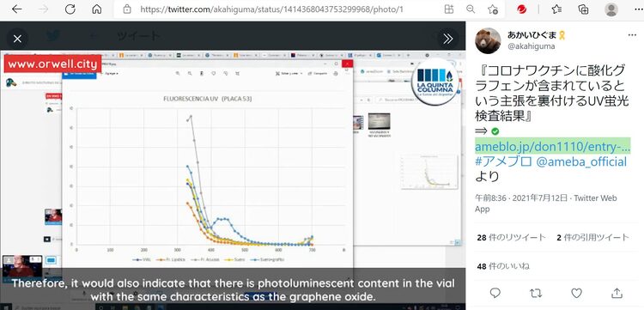Click the browser back arrow

coord(17,9)
